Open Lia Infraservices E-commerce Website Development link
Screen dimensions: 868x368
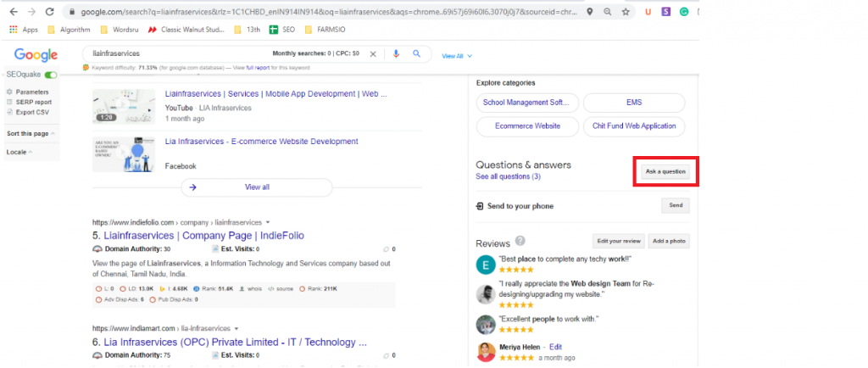(x=261, y=142)
